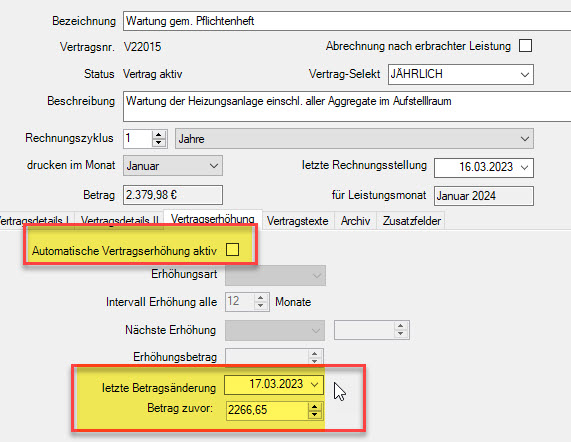Open the Vertrag-Selekt JÄHRLICH dropdown
The width and height of the screenshot is (571, 442).
(x=461, y=75)
